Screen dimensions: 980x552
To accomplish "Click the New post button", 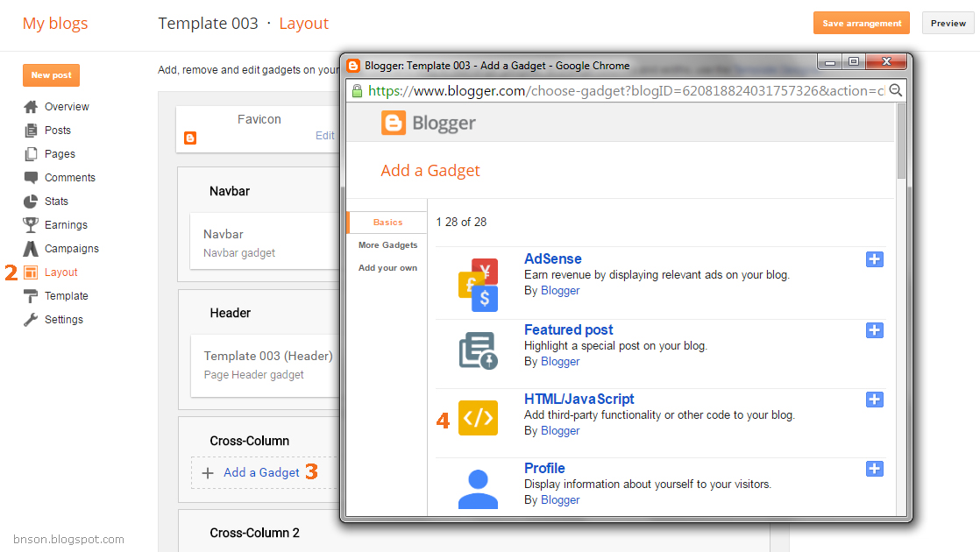I will coord(51,75).
